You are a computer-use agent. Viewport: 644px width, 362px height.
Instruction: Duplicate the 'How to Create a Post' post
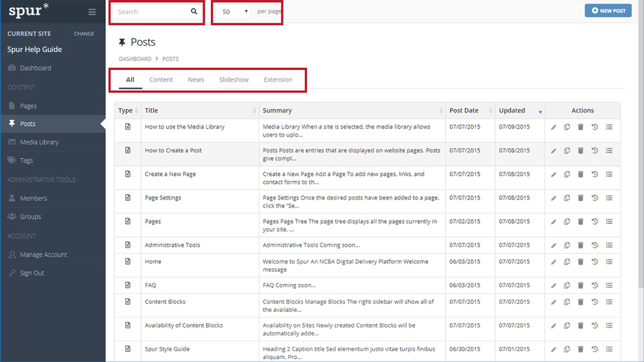(567, 151)
